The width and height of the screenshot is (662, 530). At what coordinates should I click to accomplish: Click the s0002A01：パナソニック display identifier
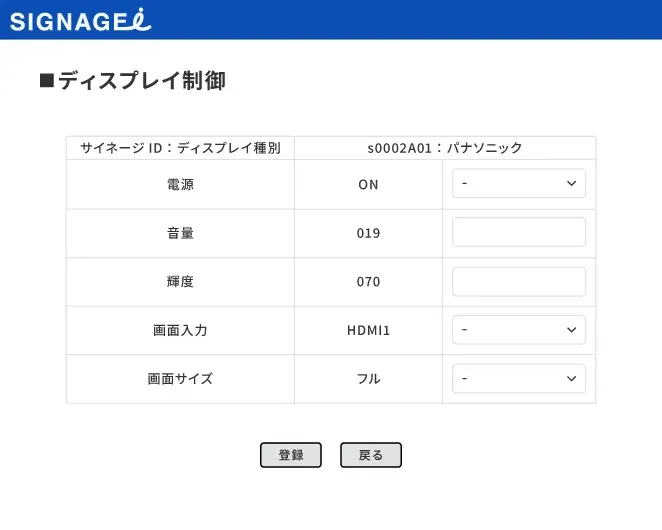(x=445, y=148)
